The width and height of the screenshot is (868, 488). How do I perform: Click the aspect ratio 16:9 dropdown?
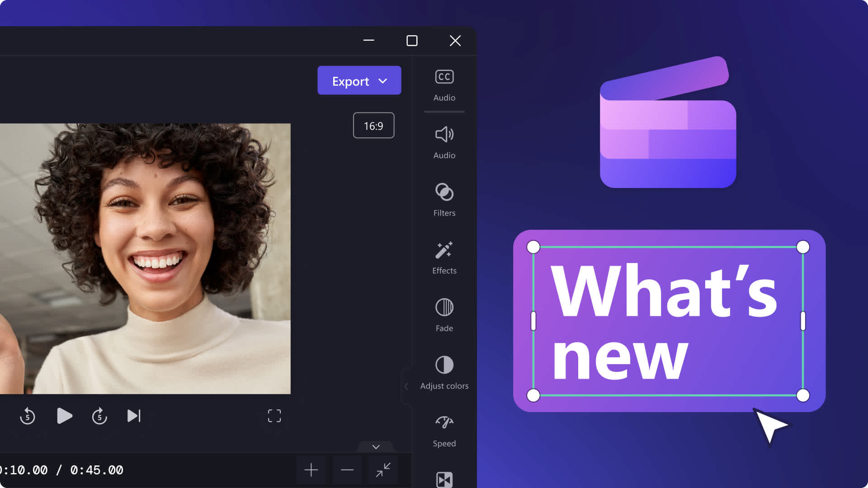(374, 125)
